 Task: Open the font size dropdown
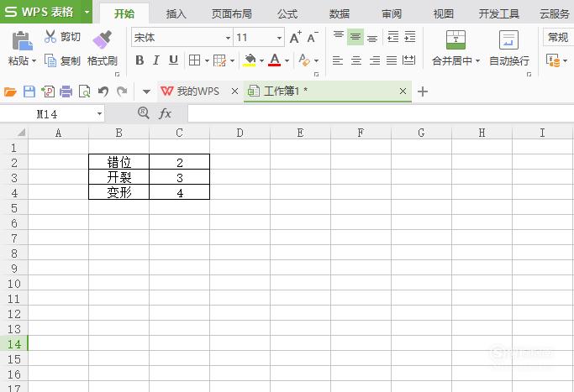pyautogui.click(x=279, y=38)
